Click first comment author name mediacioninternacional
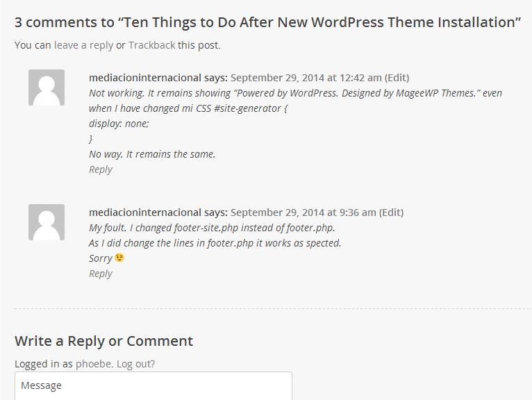Screen dimensions: 532x400 [x=145, y=78]
